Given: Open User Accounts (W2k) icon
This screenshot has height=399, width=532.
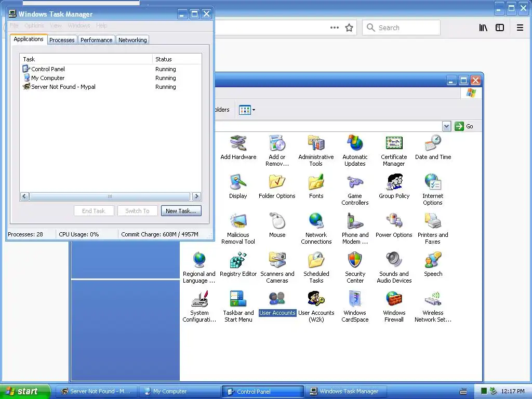Looking at the screenshot, I should pyautogui.click(x=316, y=307).
